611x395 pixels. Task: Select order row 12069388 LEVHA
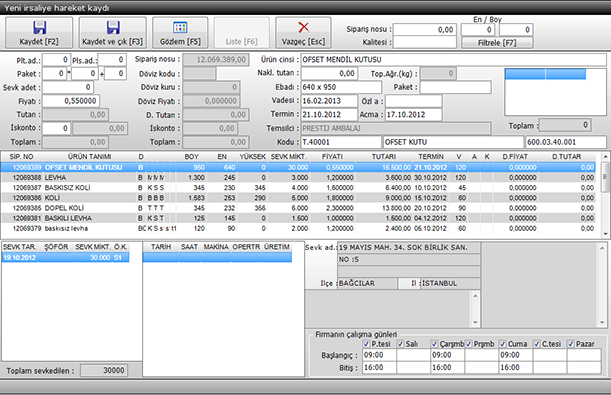click(x=298, y=177)
